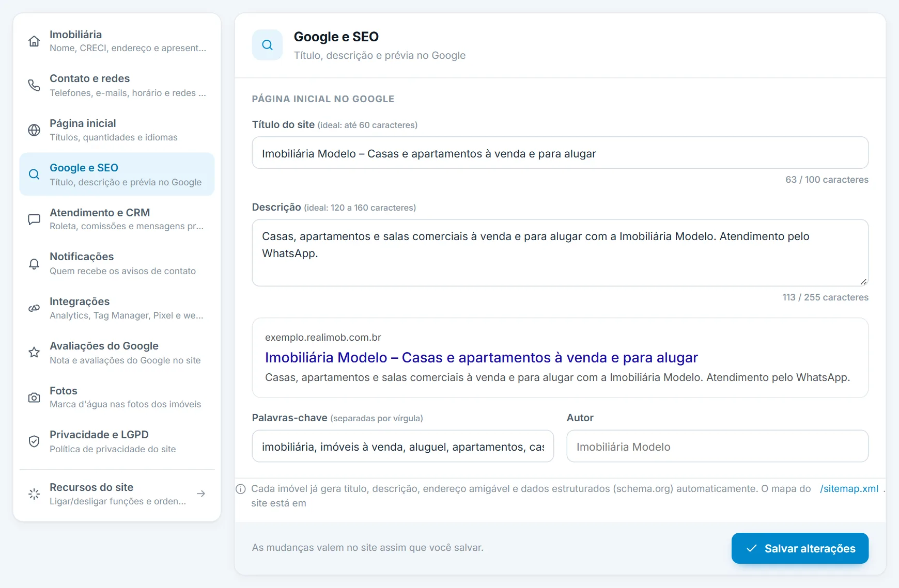Click the checkmark icon on Salvar alterações
The image size is (899, 588).
[x=752, y=548]
